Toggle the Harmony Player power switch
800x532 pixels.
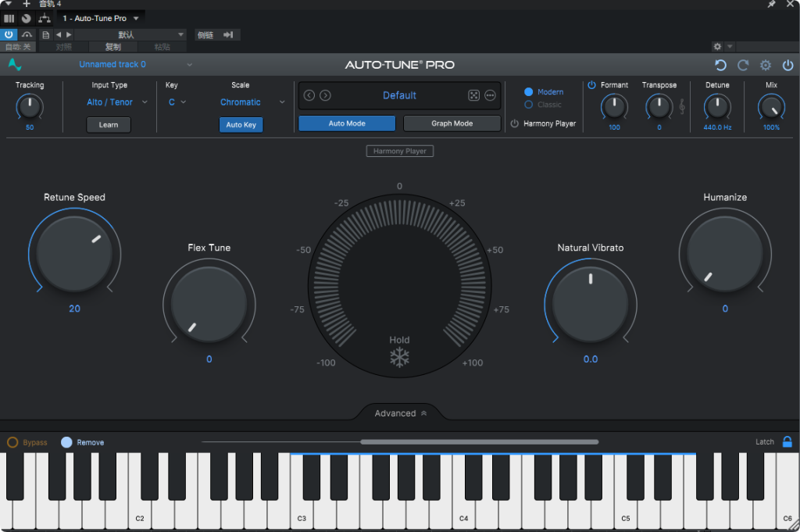click(514, 123)
